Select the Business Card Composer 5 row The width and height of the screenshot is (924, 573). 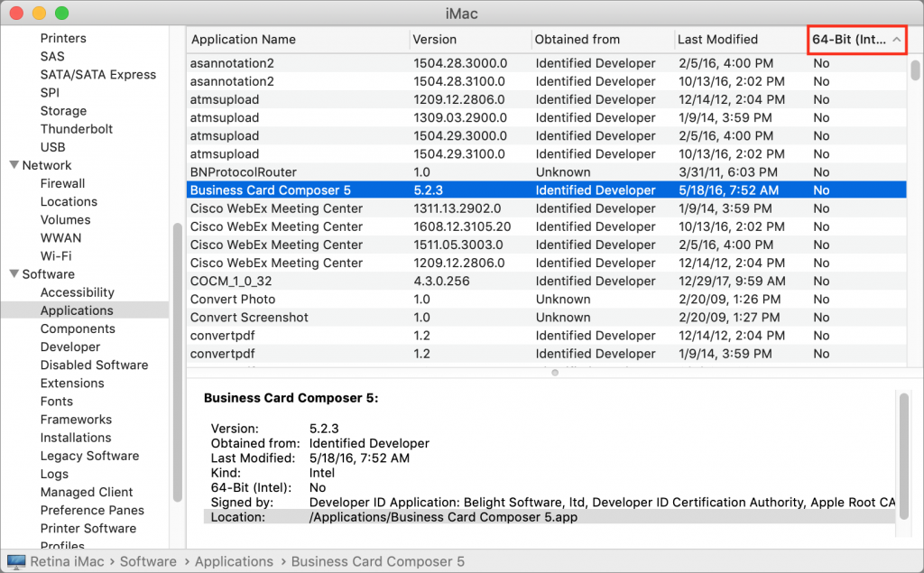(546, 190)
